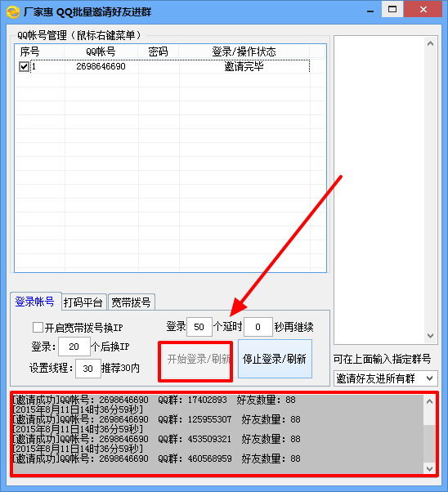Switch to the 宽带拨号 tab

(x=132, y=302)
